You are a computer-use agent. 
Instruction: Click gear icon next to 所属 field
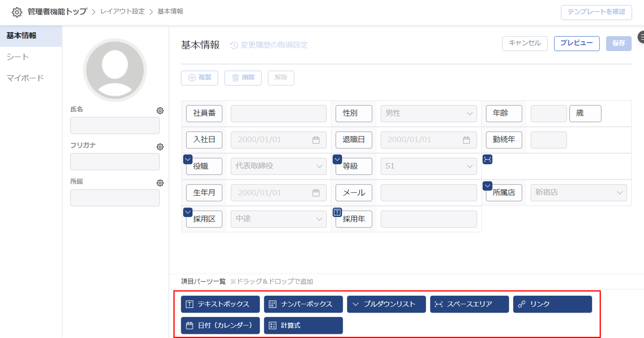tap(160, 183)
